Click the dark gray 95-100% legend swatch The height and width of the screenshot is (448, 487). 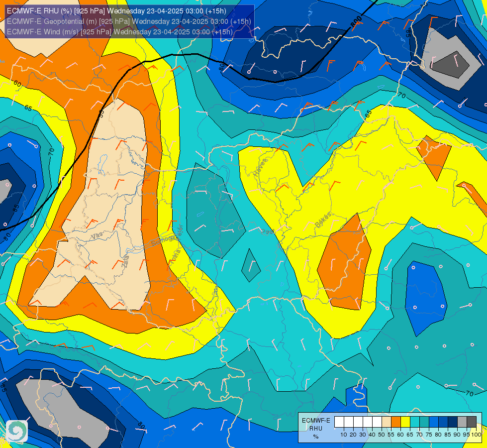click(x=472, y=422)
